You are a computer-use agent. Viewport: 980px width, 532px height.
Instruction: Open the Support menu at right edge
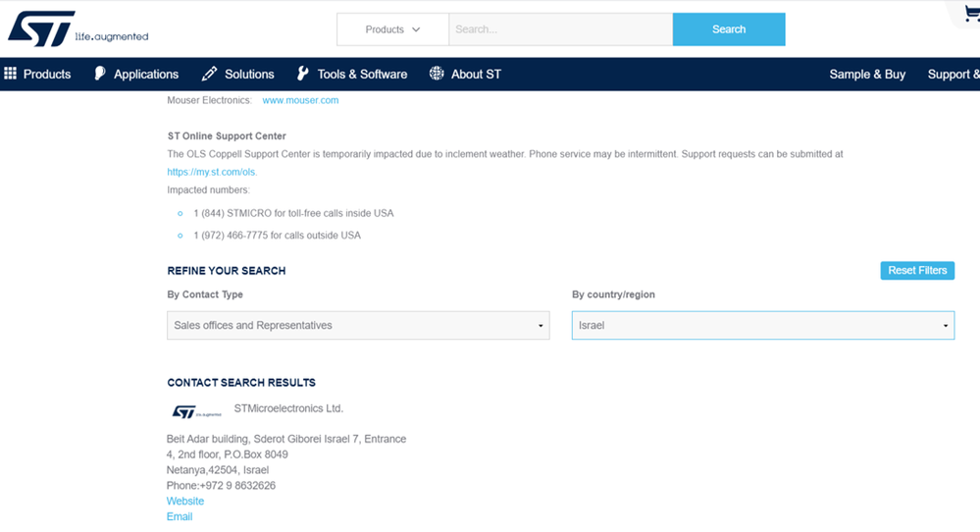pos(954,74)
